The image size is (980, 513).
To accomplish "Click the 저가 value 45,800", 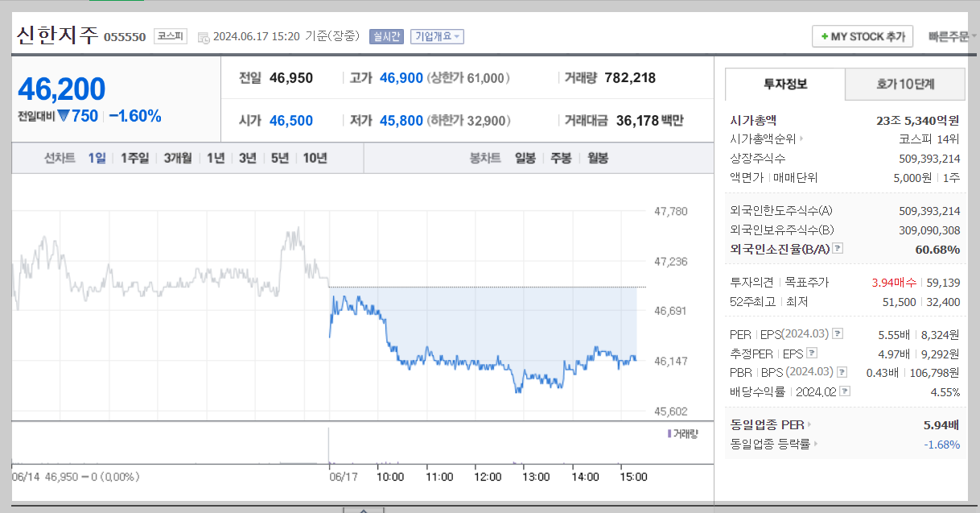I will click(x=401, y=121).
